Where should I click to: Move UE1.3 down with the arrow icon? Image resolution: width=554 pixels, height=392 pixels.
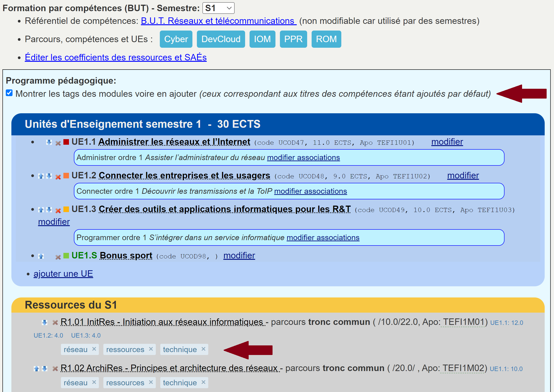pyautogui.click(x=49, y=210)
